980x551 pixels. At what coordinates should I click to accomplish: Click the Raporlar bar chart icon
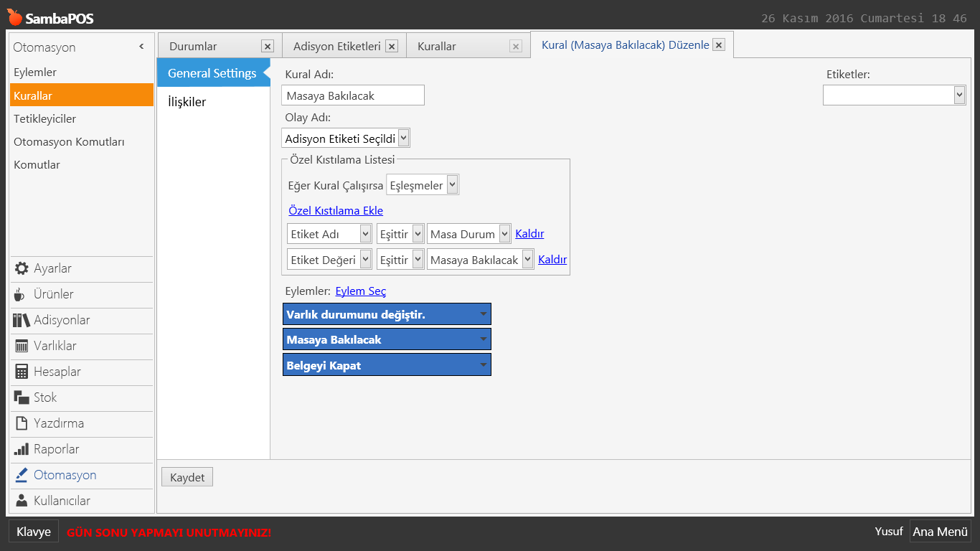click(22, 449)
